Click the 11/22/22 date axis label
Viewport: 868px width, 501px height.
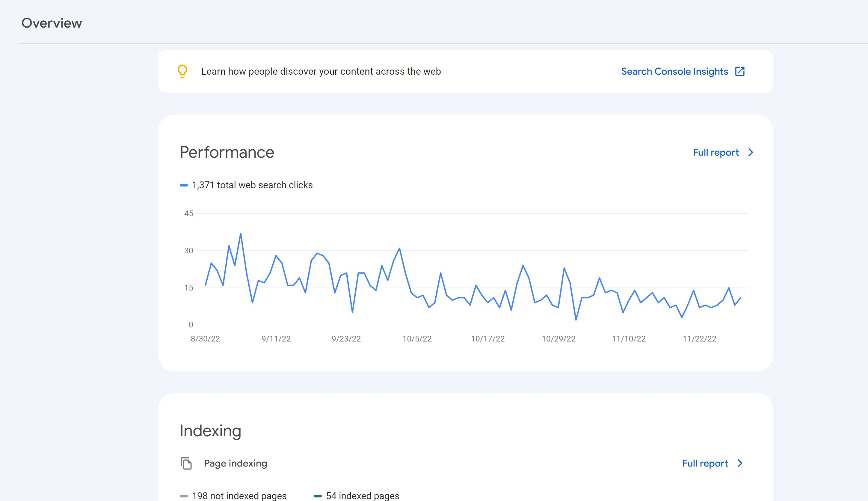(700, 338)
